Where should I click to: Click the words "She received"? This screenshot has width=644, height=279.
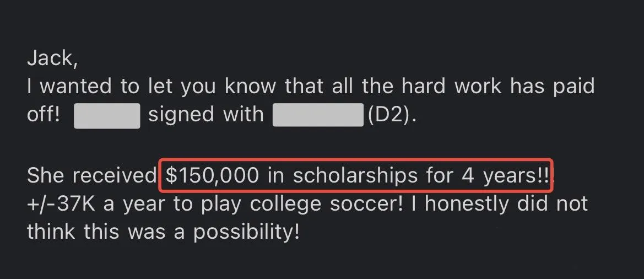pyautogui.click(x=91, y=176)
